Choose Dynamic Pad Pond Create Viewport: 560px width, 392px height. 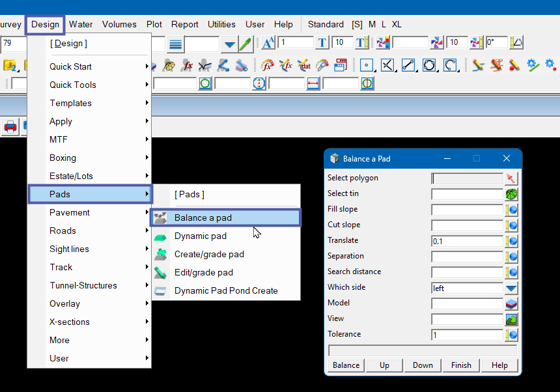coord(225,290)
